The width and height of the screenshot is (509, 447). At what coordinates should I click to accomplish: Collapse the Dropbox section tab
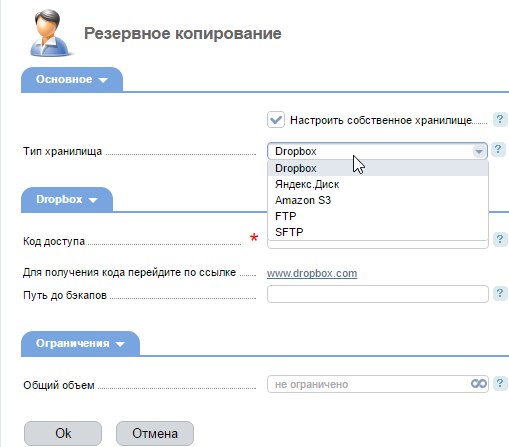point(67,200)
